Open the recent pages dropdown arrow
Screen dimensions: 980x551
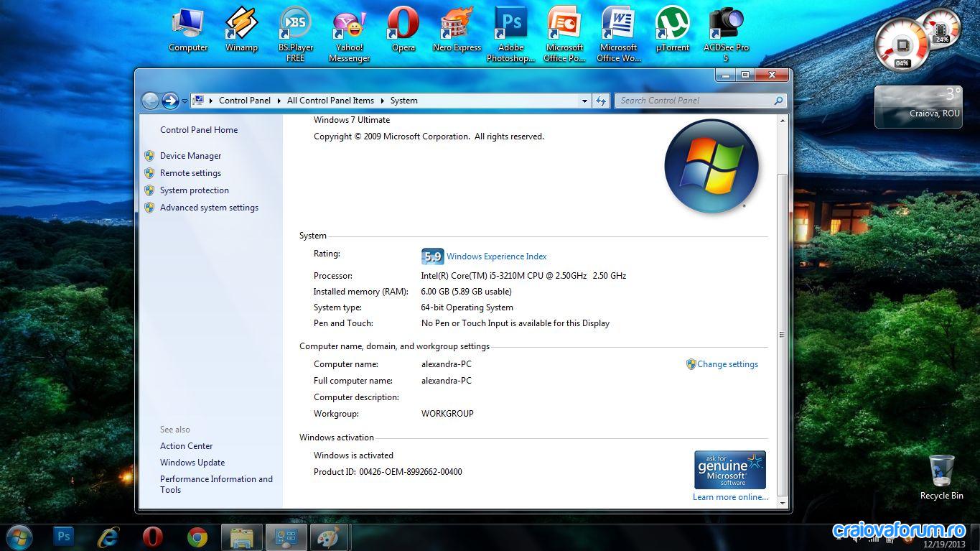tap(185, 101)
